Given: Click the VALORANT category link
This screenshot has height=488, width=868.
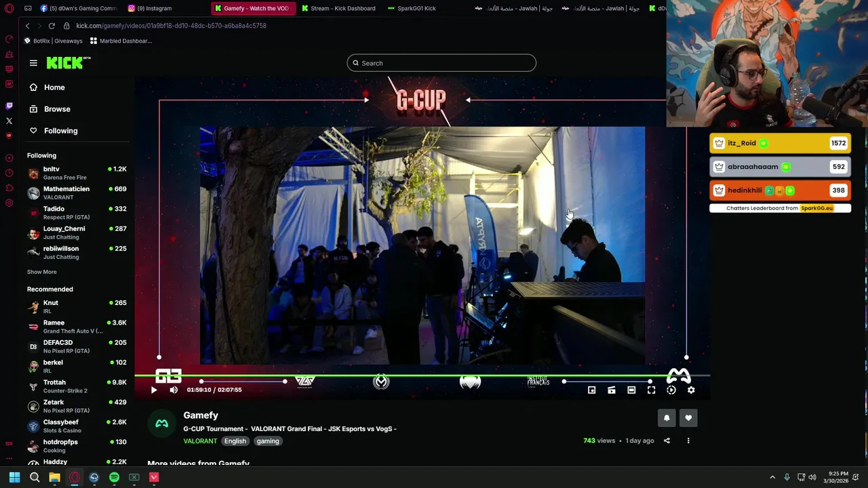Looking at the screenshot, I should click(200, 441).
